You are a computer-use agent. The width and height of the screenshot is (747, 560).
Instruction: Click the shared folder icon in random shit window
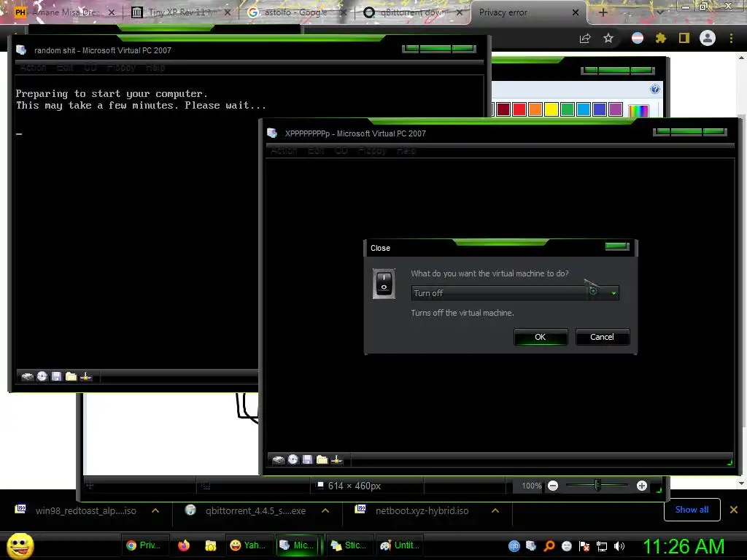(71, 377)
